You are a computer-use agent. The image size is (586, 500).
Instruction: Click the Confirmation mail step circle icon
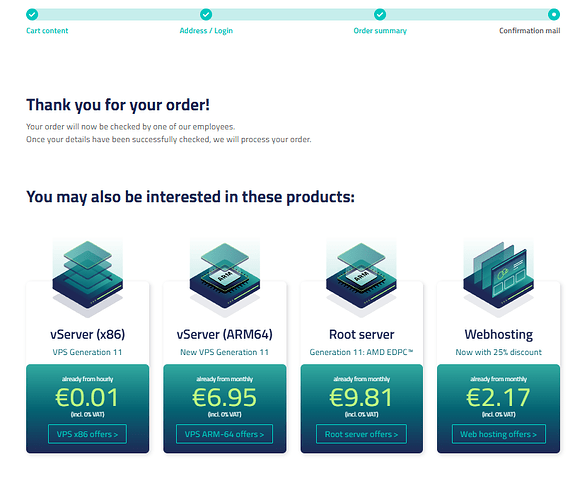[x=553, y=15]
